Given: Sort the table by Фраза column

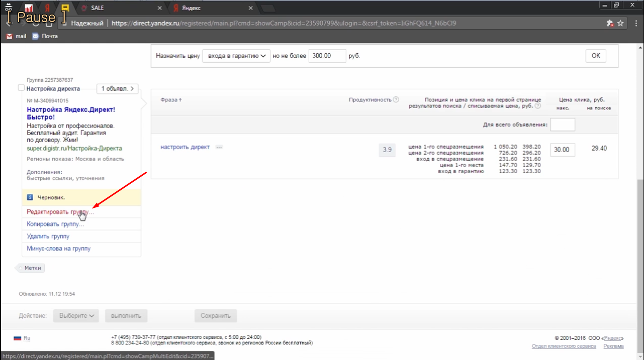Looking at the screenshot, I should click(x=171, y=100).
